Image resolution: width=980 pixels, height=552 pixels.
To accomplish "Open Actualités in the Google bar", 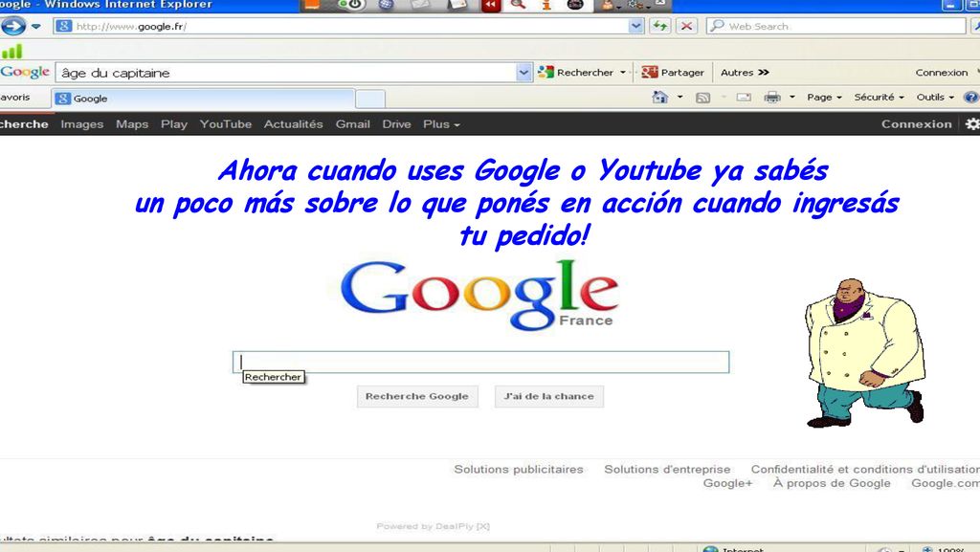I will pos(293,124).
